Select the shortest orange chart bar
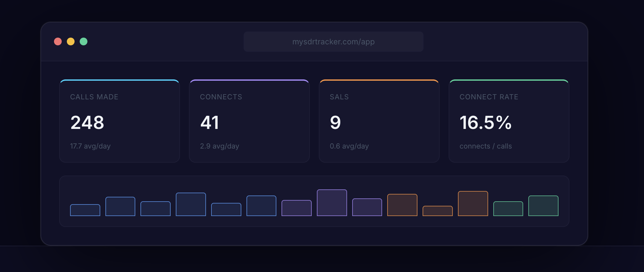The height and width of the screenshot is (272, 644). [x=438, y=211]
